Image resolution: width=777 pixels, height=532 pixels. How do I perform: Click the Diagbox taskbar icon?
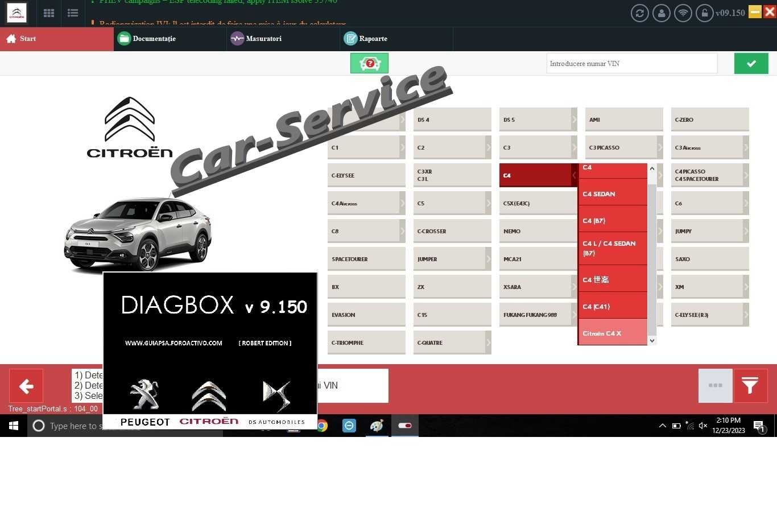coord(405,426)
